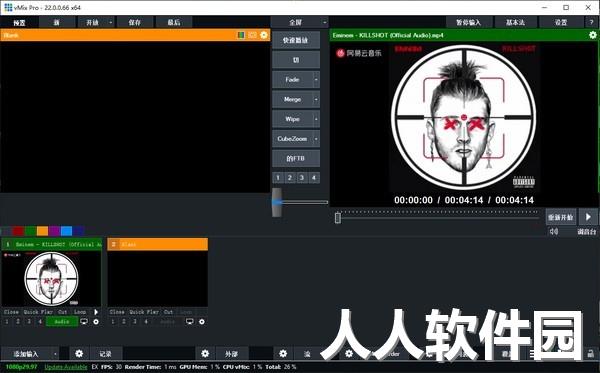
Task: Click the envelope-shaped icon in preview header
Action: [252, 35]
